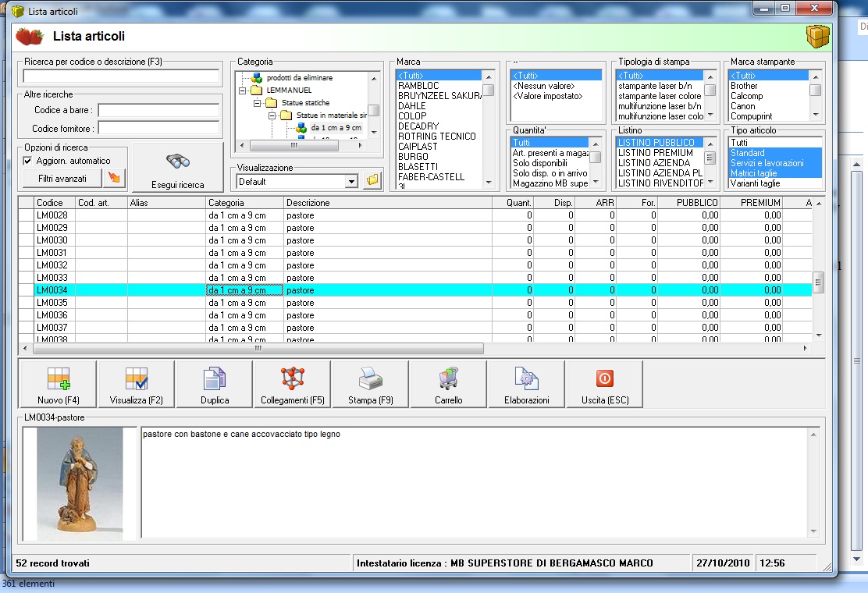Image resolution: width=868 pixels, height=593 pixels.
Task: Select Canon in Marca stampante list
Action: pos(768,106)
